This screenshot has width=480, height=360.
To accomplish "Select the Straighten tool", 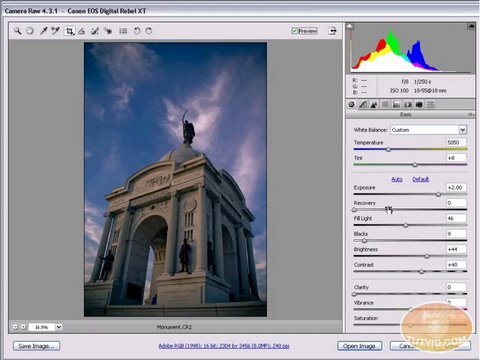I will pos(82,31).
